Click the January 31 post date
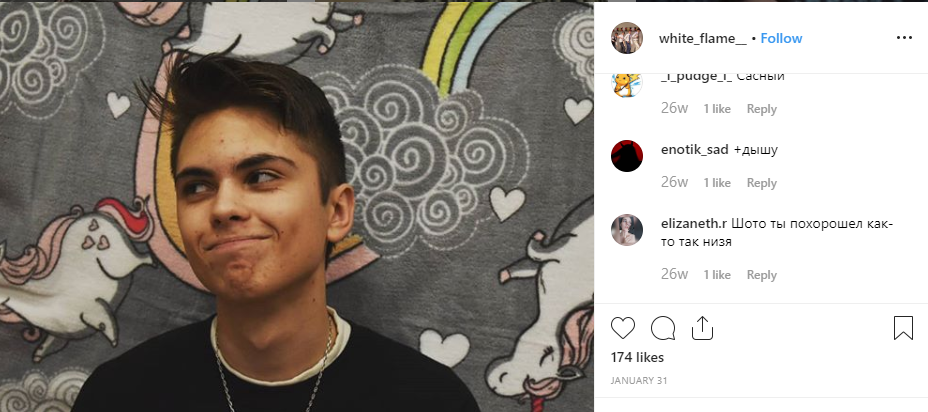928x412 pixels. [639, 380]
